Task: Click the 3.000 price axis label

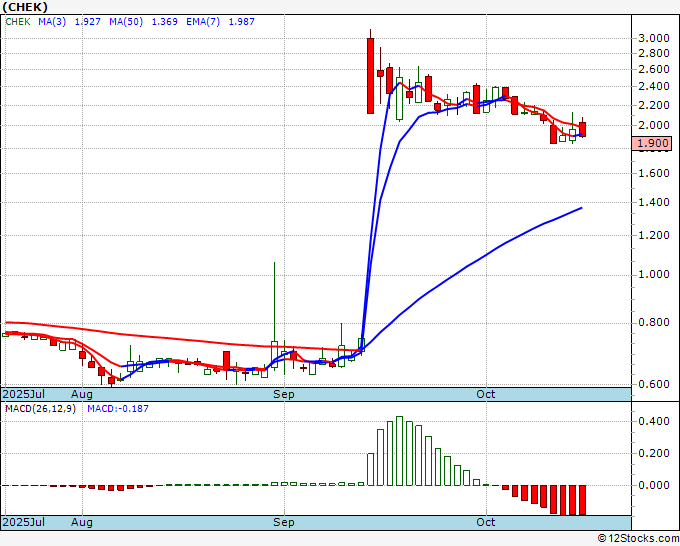Action: click(x=654, y=38)
